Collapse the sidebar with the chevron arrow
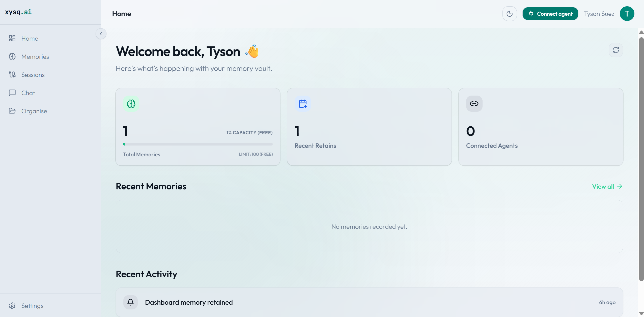The height and width of the screenshot is (317, 644). [101, 34]
